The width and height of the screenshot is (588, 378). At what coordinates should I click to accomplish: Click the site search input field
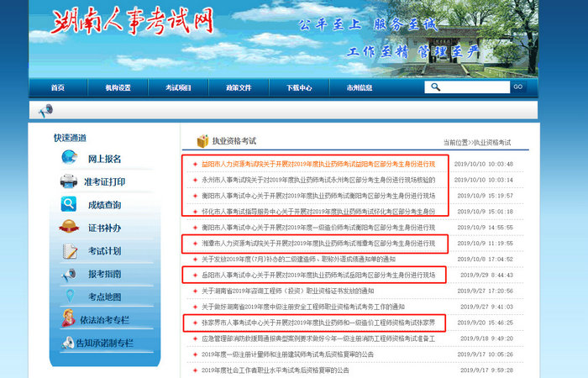tap(465, 87)
